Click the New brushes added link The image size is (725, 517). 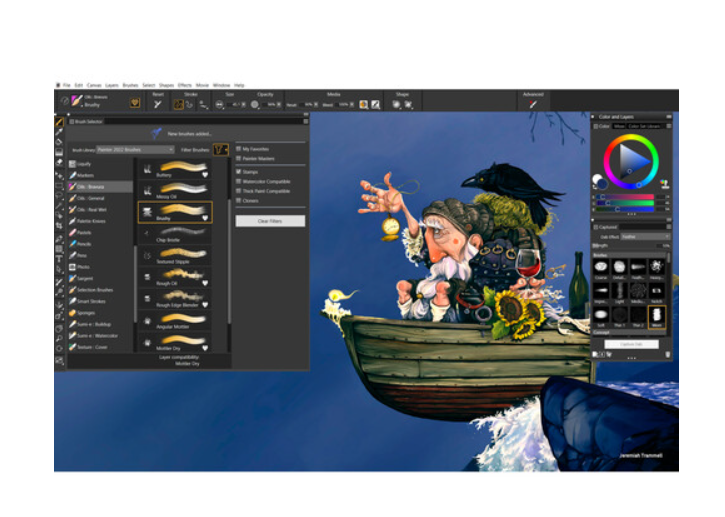(189, 134)
